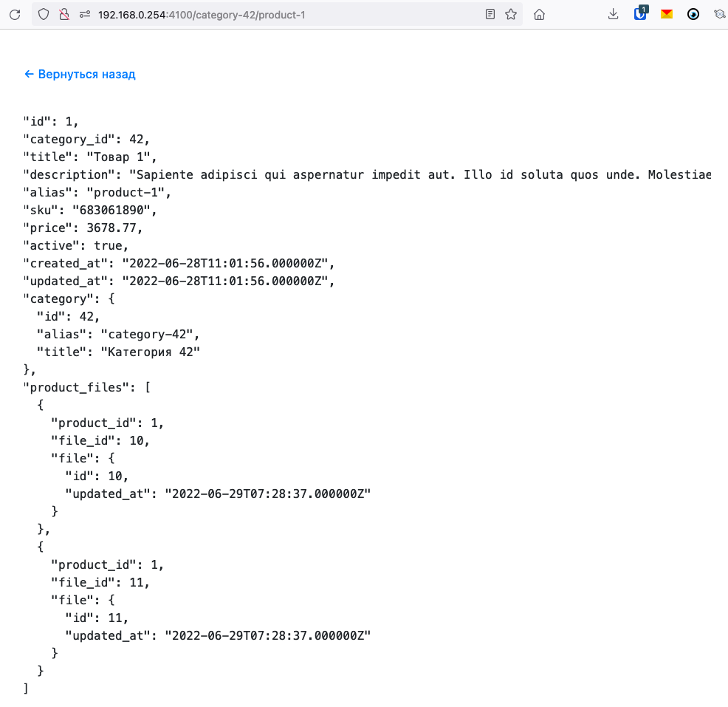Click the "id": 11 line
This screenshot has height=707, width=728.
pos(97,618)
